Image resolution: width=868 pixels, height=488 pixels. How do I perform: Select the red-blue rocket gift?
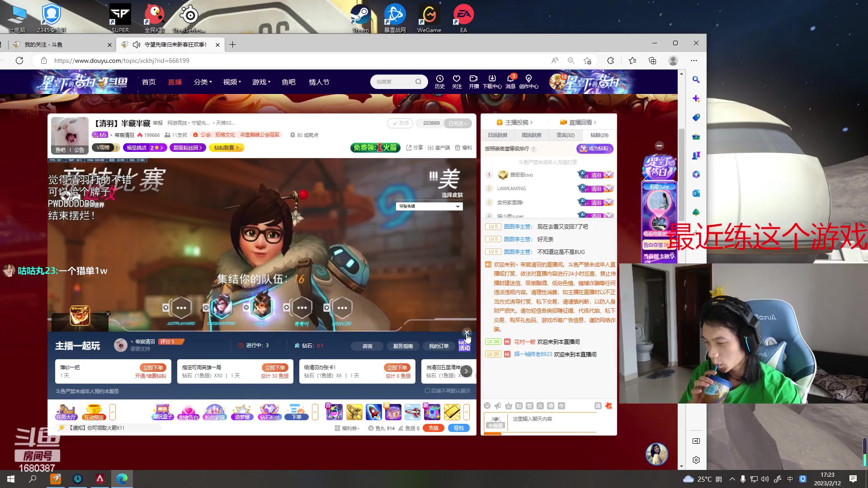(374, 412)
